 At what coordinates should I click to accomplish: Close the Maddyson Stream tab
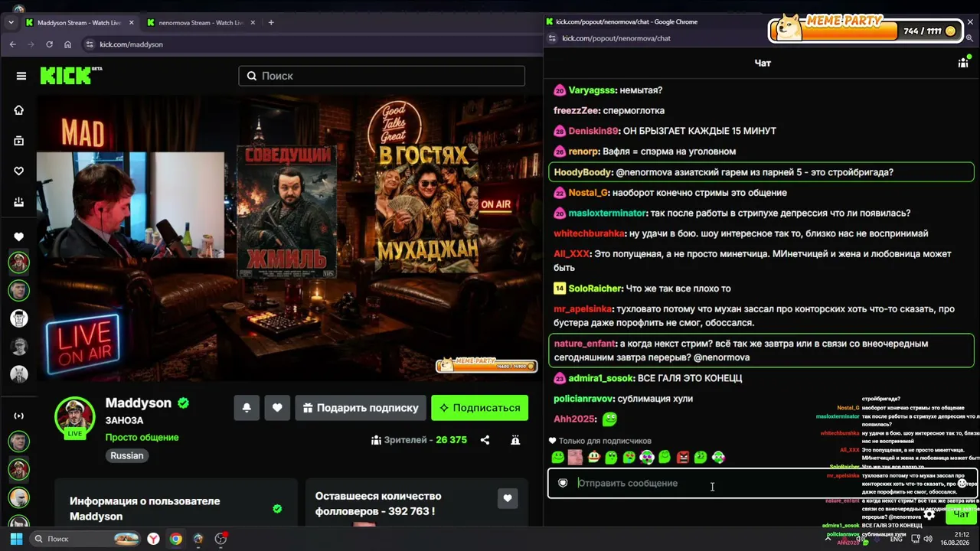tap(131, 23)
